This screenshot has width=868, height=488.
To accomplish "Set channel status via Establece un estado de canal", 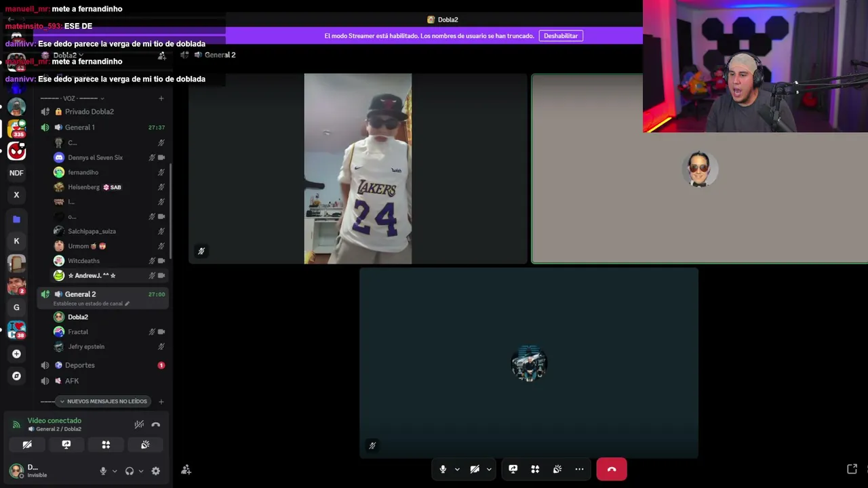I will [x=92, y=304].
